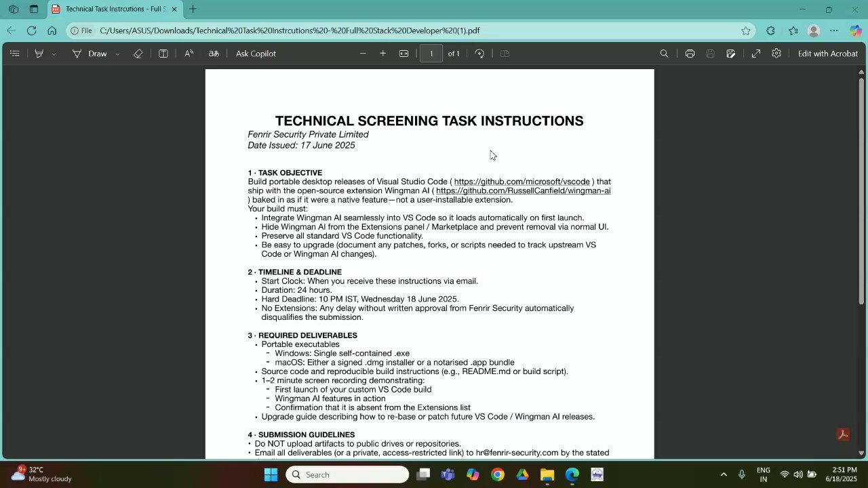
Task: Open Google Drive from taskbar
Action: click(522, 474)
